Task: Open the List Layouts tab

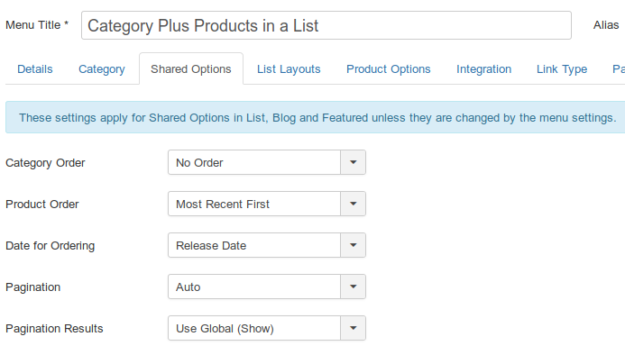Action: [x=289, y=69]
